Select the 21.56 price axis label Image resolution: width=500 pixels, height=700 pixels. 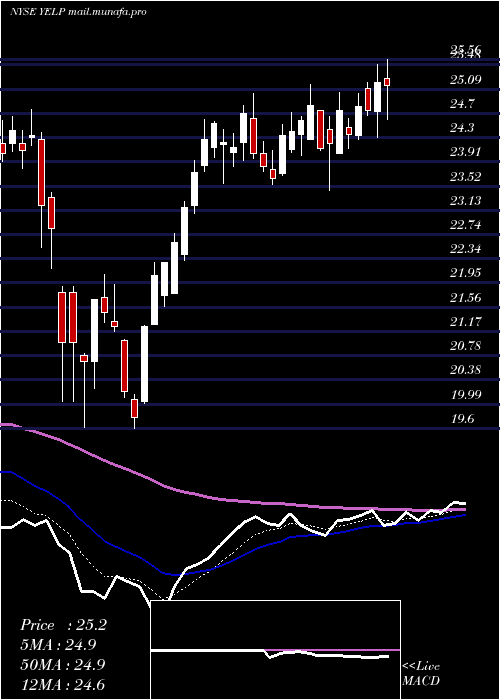pos(466,297)
